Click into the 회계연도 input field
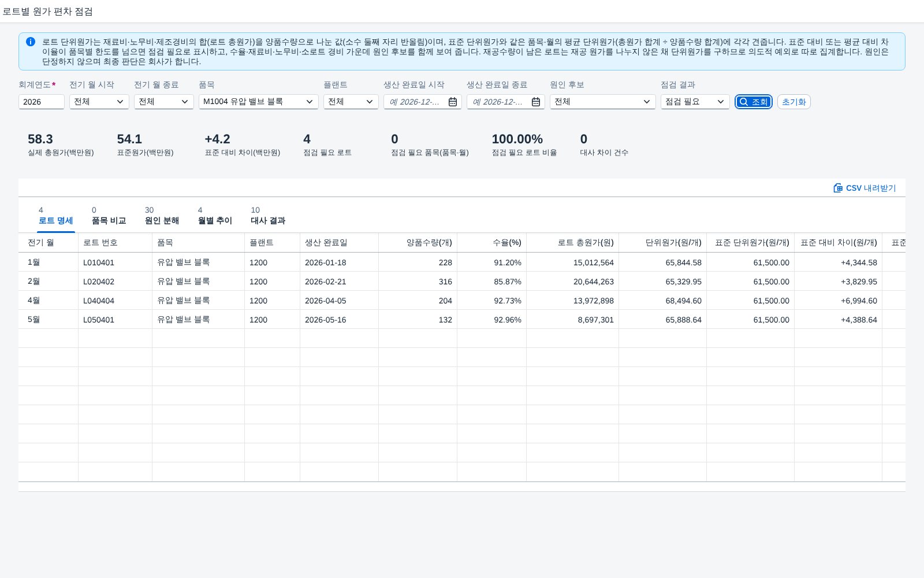924x578 pixels. click(x=42, y=102)
